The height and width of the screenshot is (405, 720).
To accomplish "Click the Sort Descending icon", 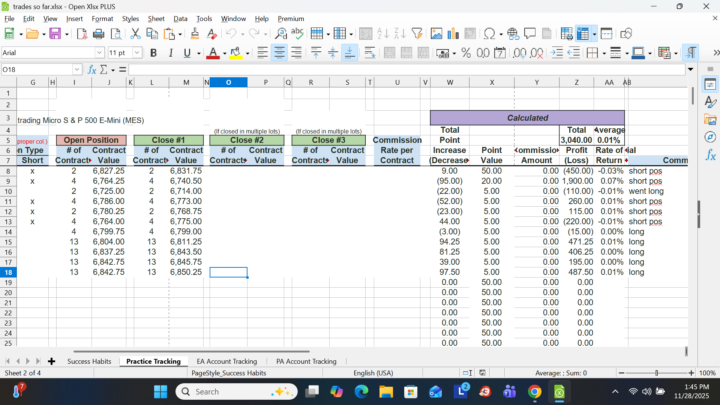I will point(399,34).
